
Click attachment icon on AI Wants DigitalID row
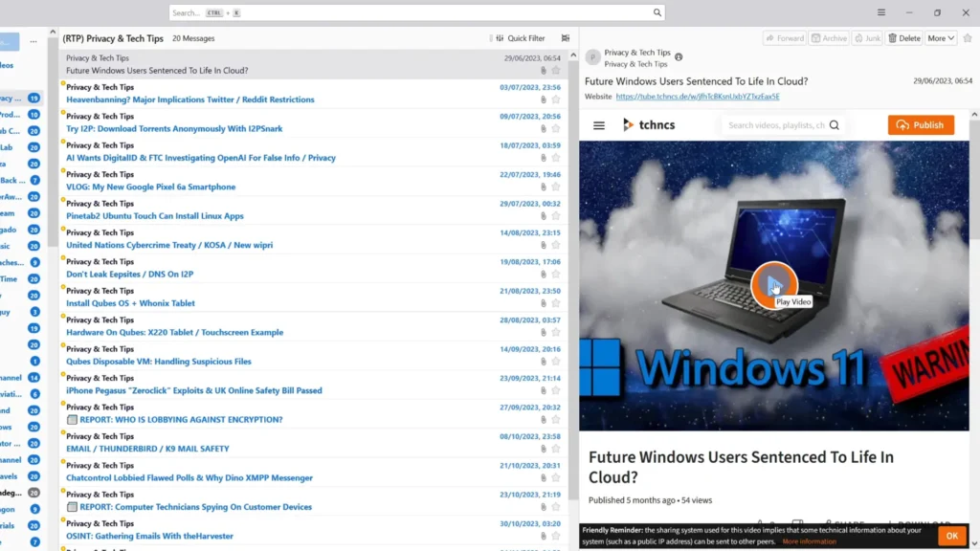544,158
